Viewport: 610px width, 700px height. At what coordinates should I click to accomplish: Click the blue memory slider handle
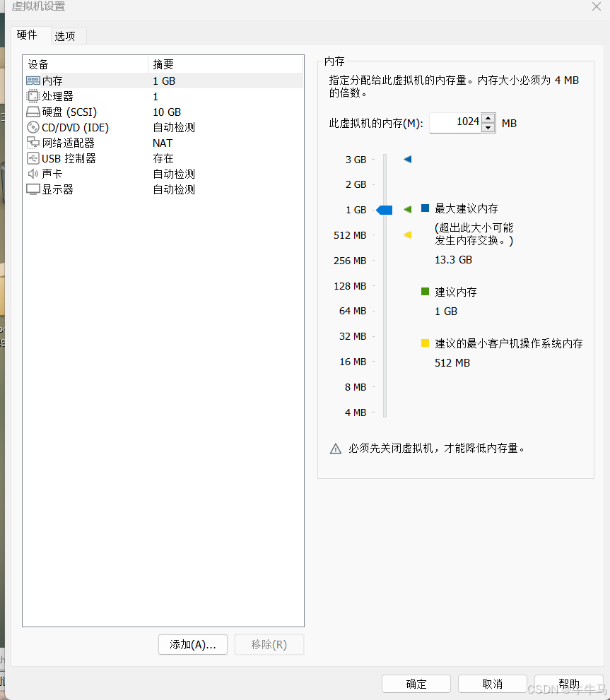[384, 209]
